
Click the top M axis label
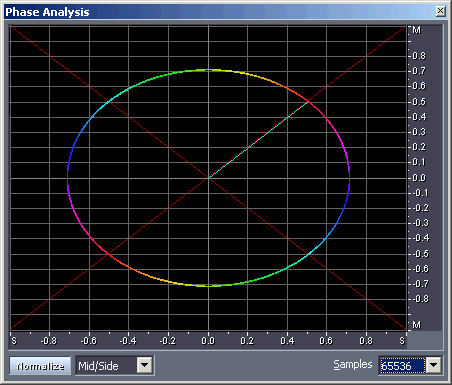pos(417,30)
